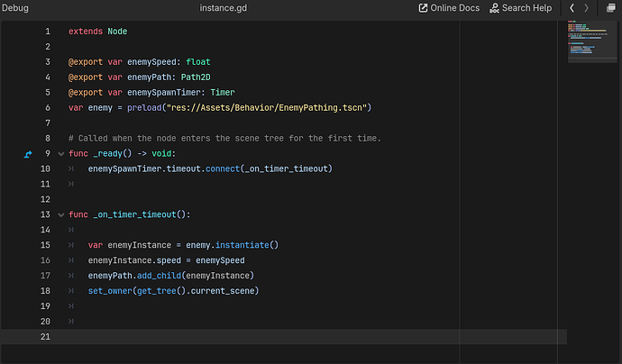Click the instantiate method call on line 15

tap(242, 245)
